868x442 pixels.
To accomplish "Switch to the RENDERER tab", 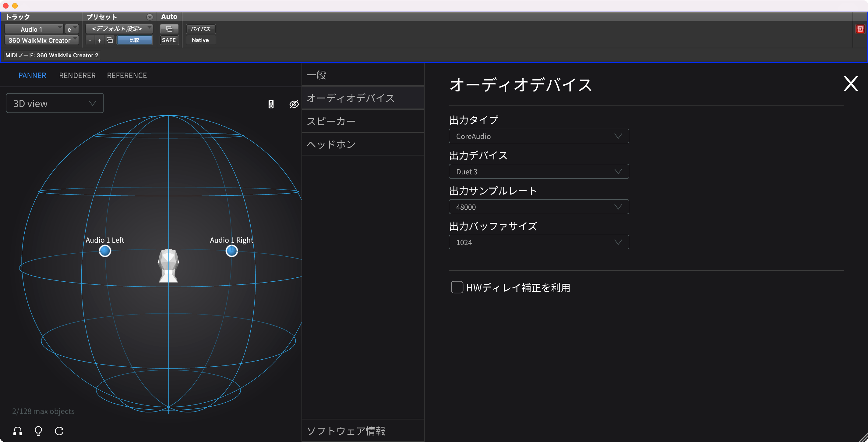I will [77, 76].
